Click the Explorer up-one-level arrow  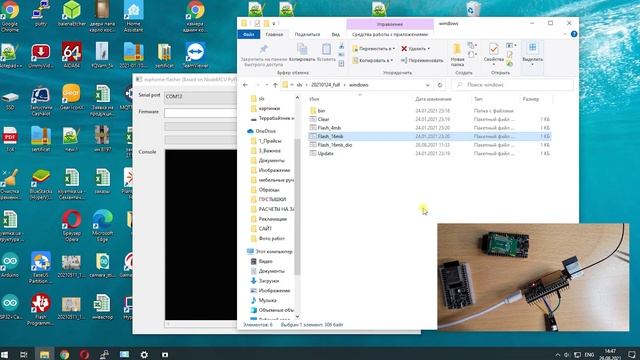pyautogui.click(x=275, y=85)
